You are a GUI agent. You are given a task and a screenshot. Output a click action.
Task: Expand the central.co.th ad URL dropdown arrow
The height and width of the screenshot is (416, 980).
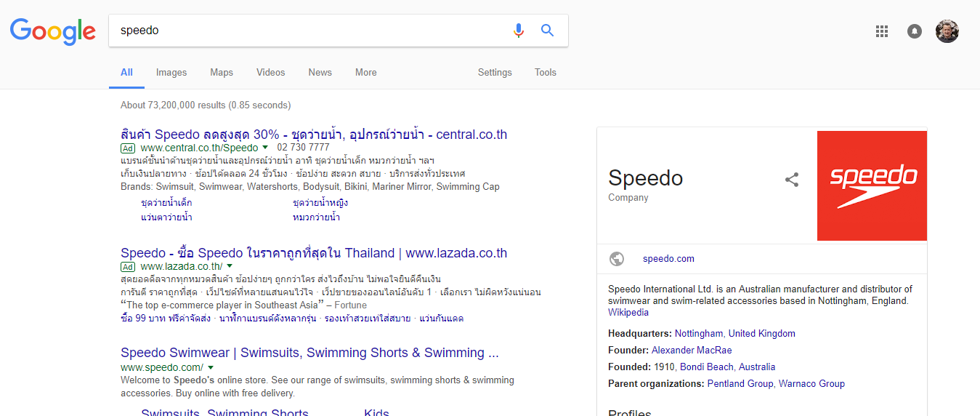point(266,148)
